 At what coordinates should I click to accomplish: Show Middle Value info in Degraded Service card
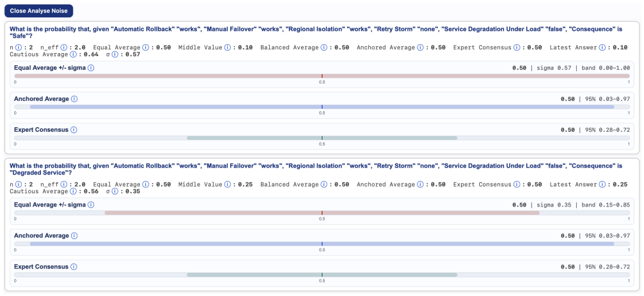click(227, 185)
